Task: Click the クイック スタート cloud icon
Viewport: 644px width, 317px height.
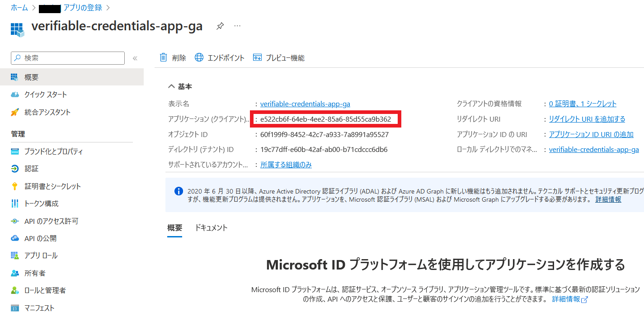Action: tap(15, 95)
